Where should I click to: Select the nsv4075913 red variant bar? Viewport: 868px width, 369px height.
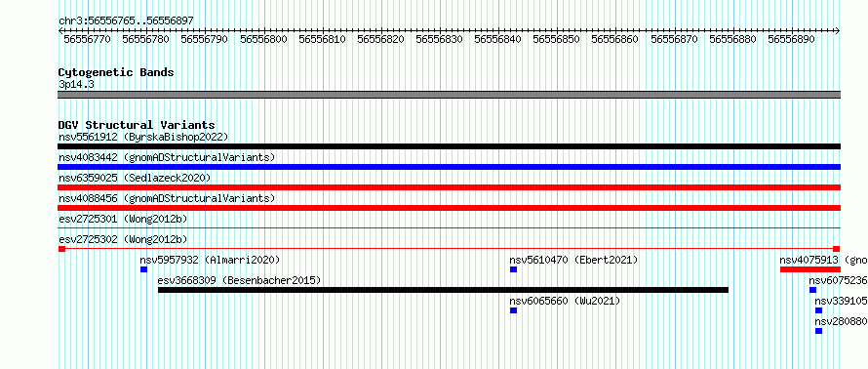point(810,269)
